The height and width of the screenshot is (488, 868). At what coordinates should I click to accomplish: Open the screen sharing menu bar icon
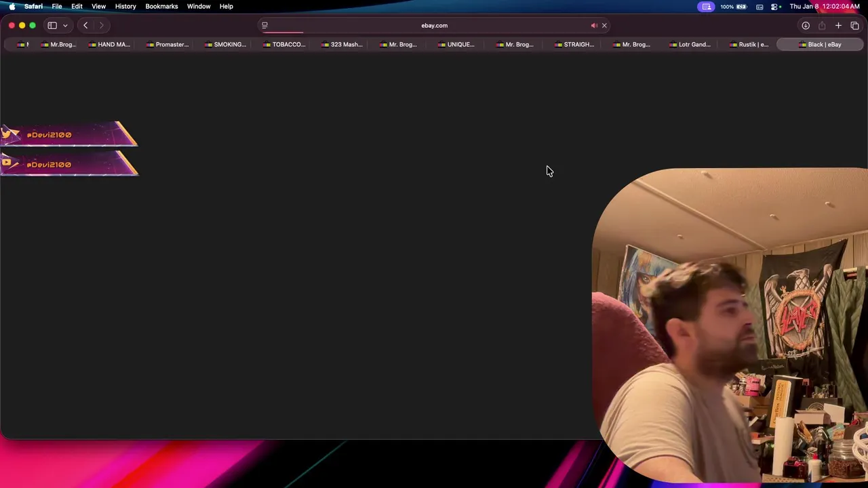click(707, 6)
